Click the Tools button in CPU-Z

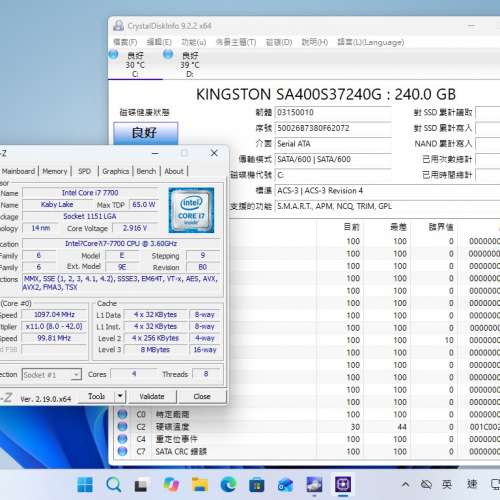pos(96,396)
